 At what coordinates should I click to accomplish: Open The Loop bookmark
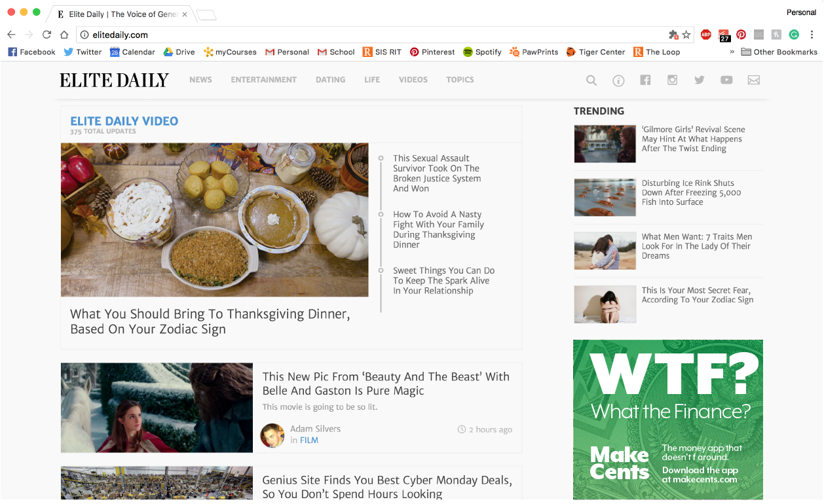(656, 52)
